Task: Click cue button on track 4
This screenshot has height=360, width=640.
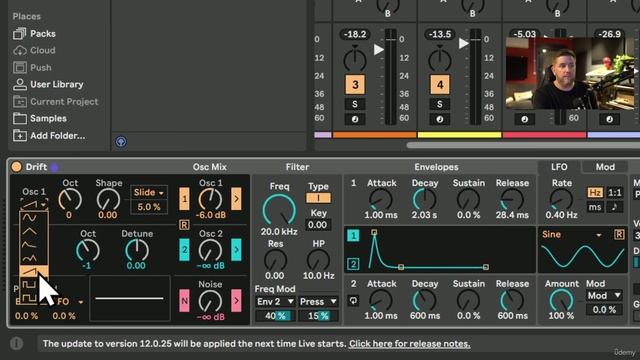Action: tap(440, 119)
